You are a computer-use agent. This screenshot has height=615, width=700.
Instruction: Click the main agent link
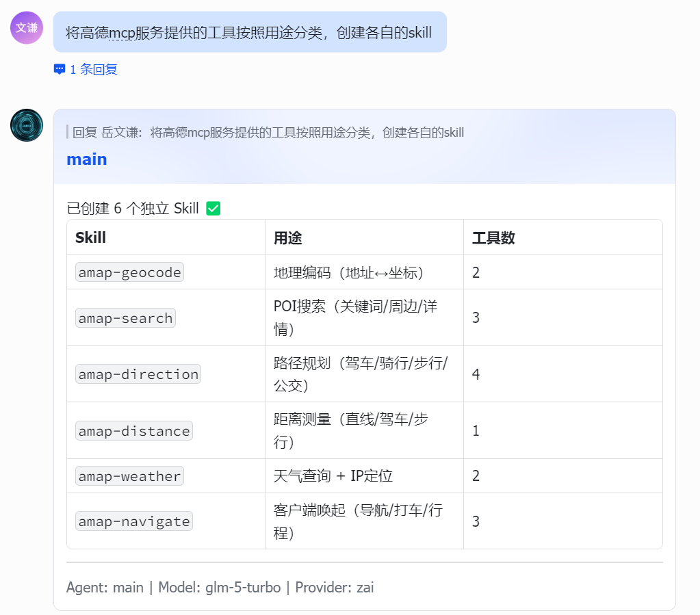86,159
